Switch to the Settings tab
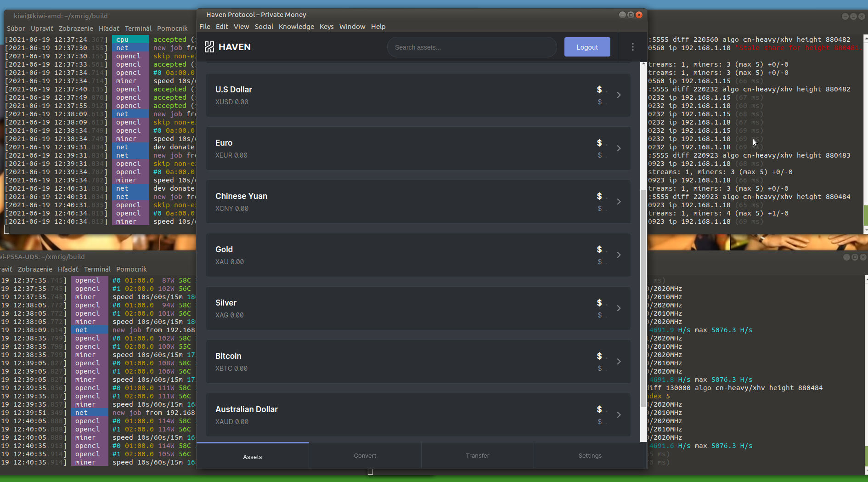The width and height of the screenshot is (868, 482). [590, 456]
